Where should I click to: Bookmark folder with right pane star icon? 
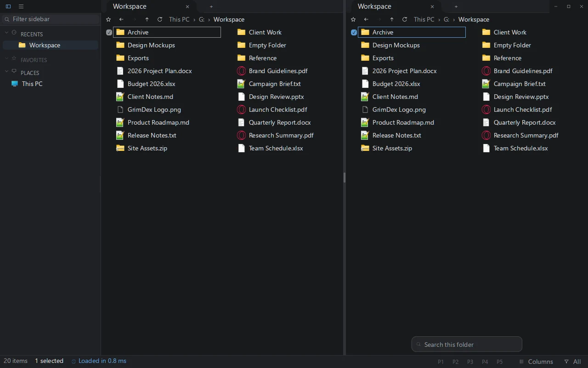pyautogui.click(x=353, y=19)
